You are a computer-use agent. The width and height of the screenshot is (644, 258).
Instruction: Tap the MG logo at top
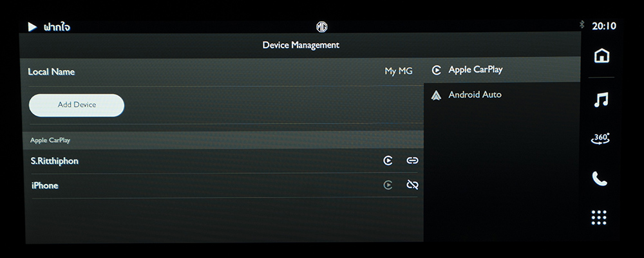[321, 26]
